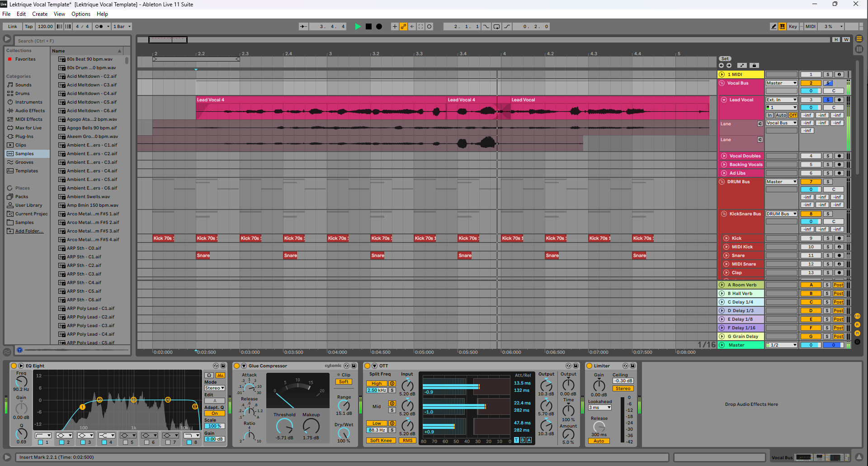Select the Grooves category icon

(10, 162)
